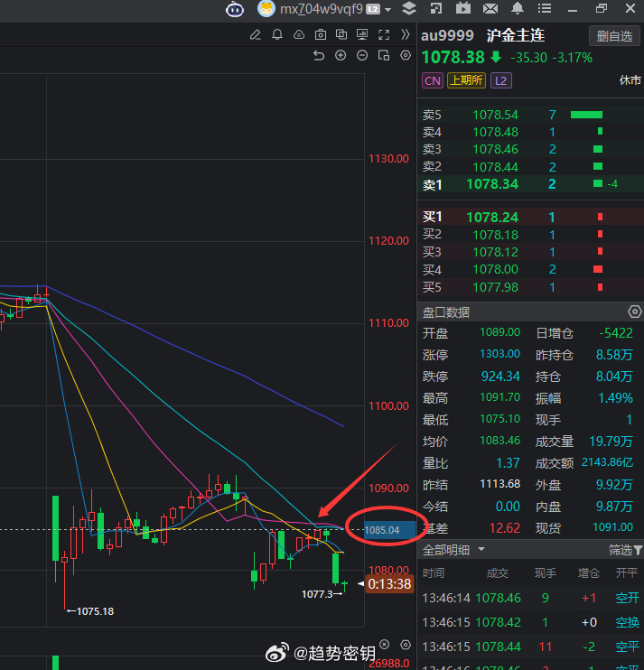Select the pencil drawing tool on chart toolbar
The image size is (644, 670).
pos(255,34)
